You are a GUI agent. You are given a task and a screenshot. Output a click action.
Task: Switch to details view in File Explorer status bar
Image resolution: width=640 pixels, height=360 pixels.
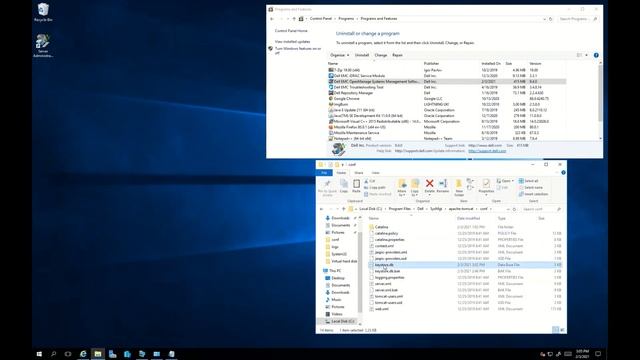click(x=556, y=330)
